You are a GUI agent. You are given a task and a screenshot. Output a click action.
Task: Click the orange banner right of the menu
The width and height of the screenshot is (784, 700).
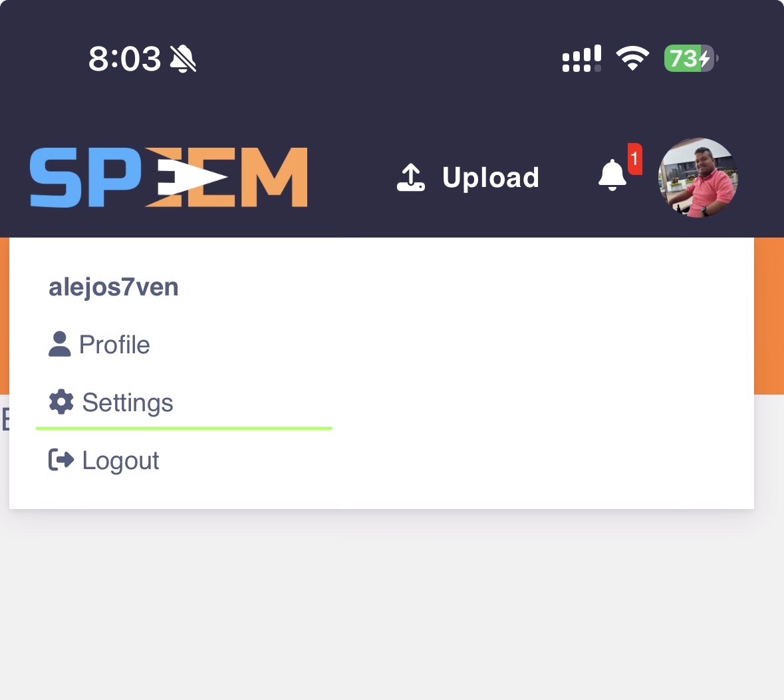pyautogui.click(x=769, y=315)
